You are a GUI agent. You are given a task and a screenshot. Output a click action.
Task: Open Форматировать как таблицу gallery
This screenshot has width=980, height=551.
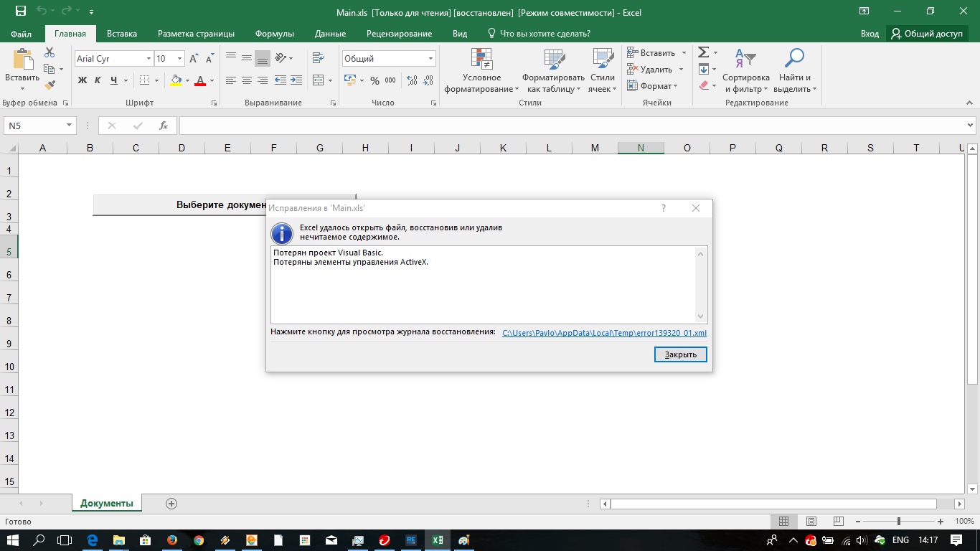(x=553, y=70)
